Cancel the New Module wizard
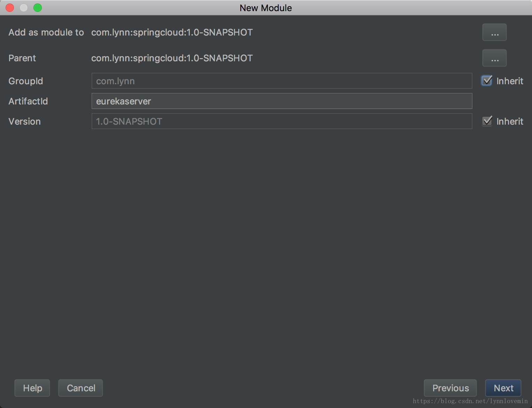The width and height of the screenshot is (532, 408). pos(81,388)
